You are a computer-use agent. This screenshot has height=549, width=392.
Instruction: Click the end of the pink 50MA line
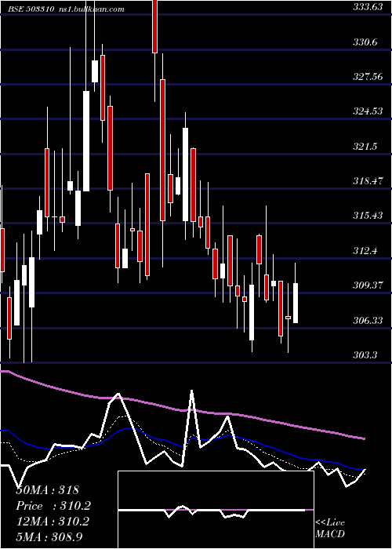click(365, 438)
